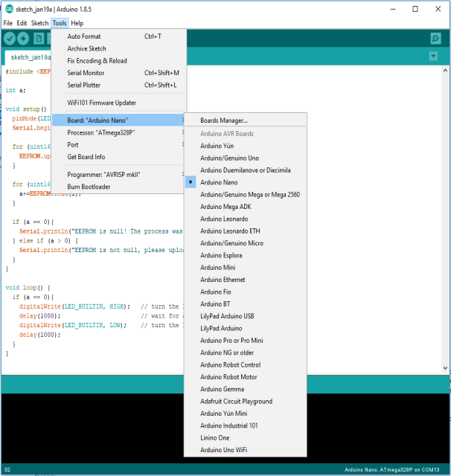Click the Upload arrow icon
Screen dimensions: 451x476
coord(25,39)
